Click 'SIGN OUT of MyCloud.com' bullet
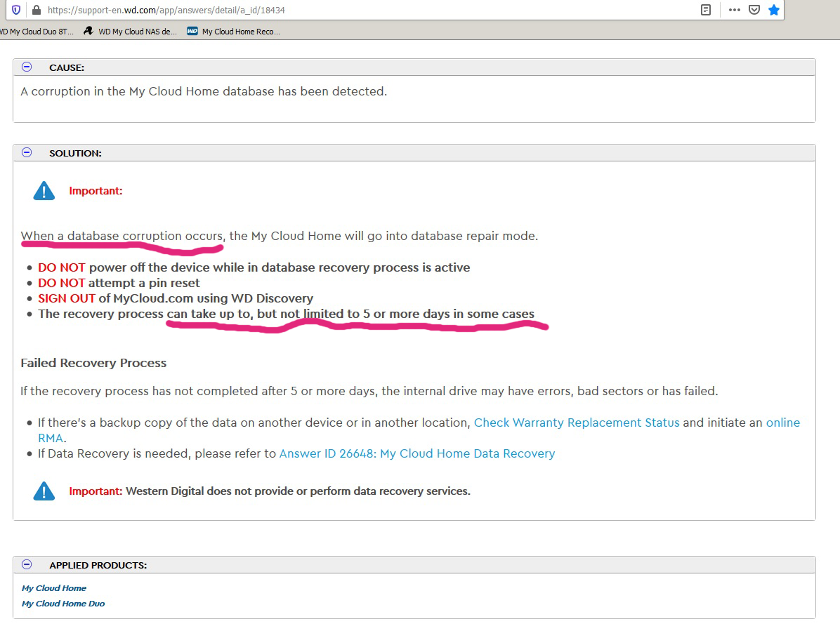Viewport: 840px width, 631px height. (175, 298)
